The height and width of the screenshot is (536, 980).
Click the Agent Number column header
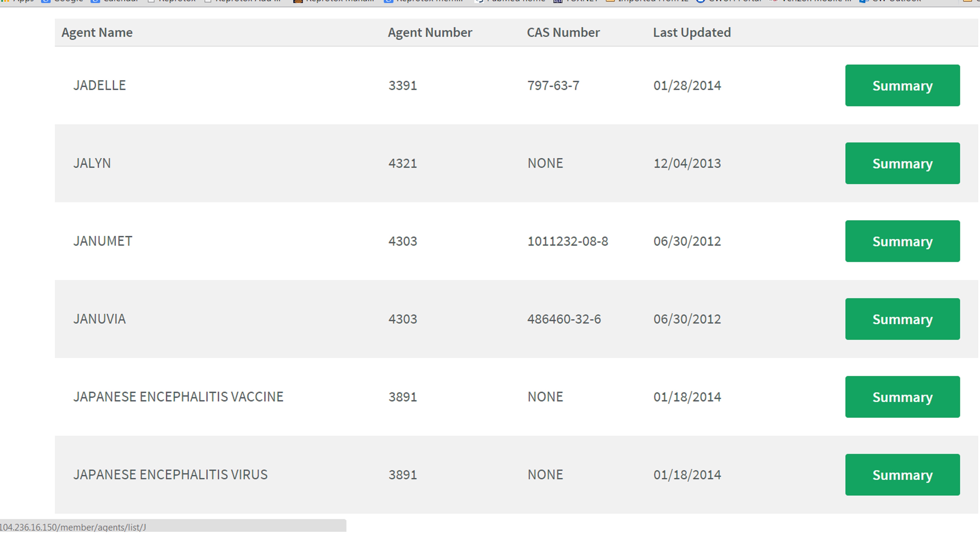(x=429, y=33)
